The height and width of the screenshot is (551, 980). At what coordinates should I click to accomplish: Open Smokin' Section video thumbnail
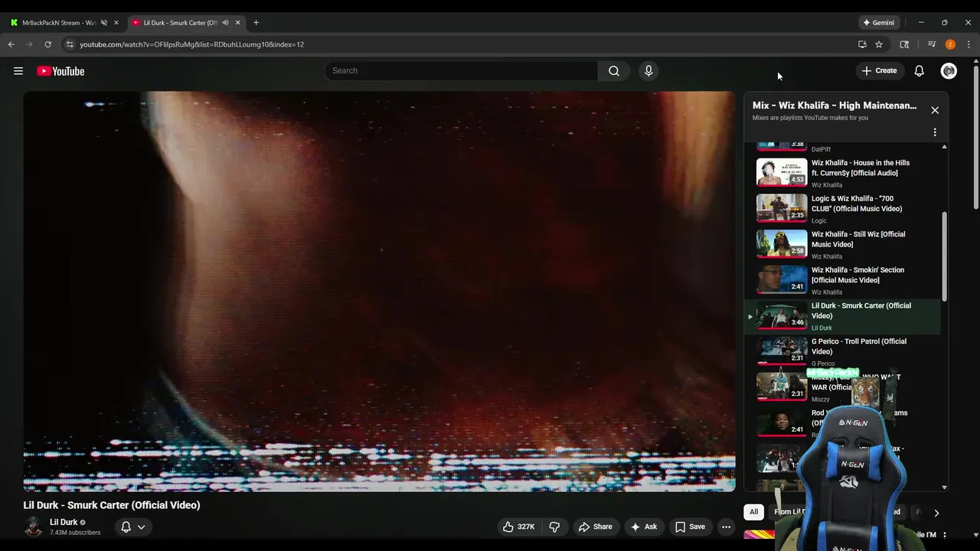[x=782, y=280]
